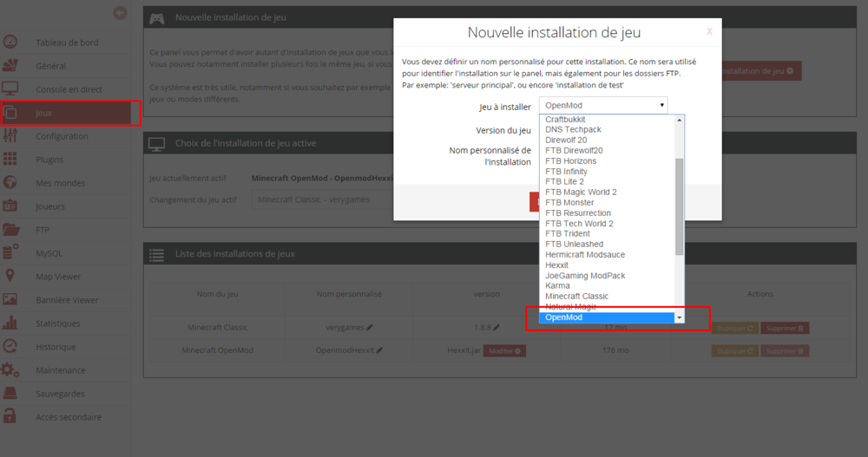Click the Tableau de bord gauge icon
Viewport: 868px width, 457px height.
pos(10,42)
